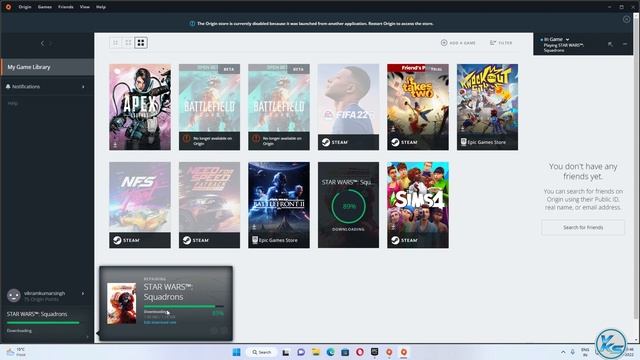The image size is (640, 360).
Task: Open the View menu
Action: [84, 7]
